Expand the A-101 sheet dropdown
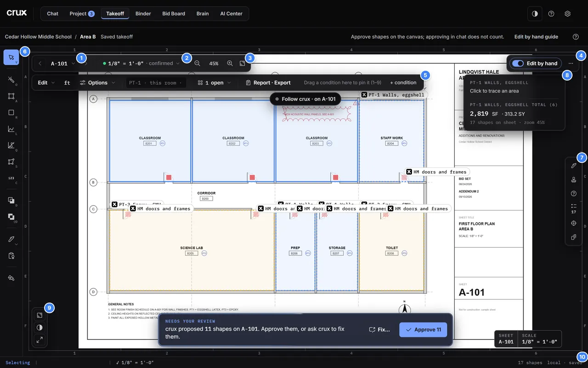Image resolution: width=588 pixels, height=368 pixels. tap(63, 63)
